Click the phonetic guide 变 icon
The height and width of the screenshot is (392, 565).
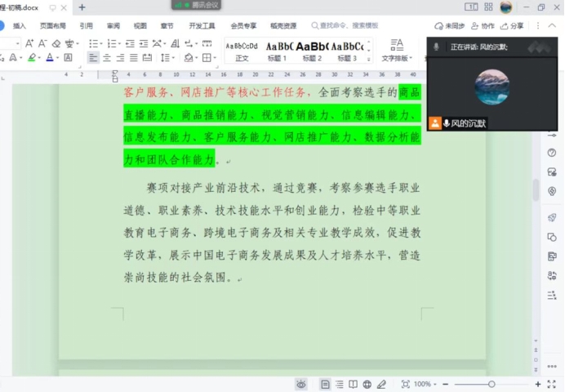click(69, 43)
